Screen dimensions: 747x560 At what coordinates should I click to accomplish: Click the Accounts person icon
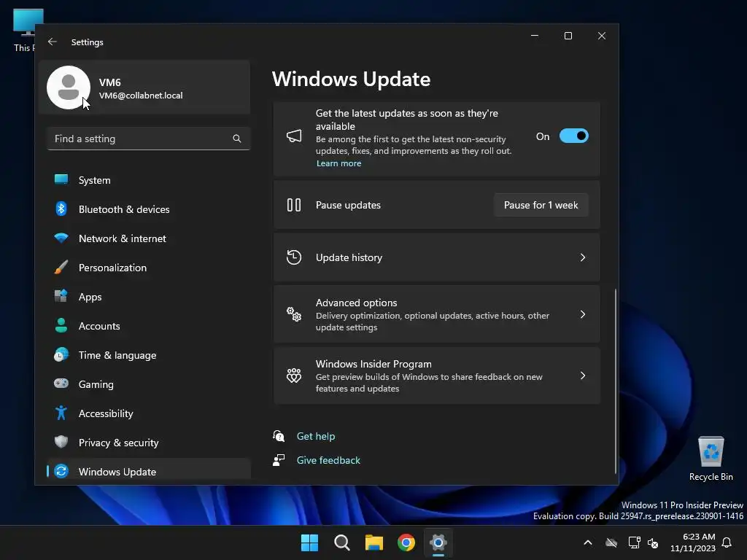pos(61,325)
